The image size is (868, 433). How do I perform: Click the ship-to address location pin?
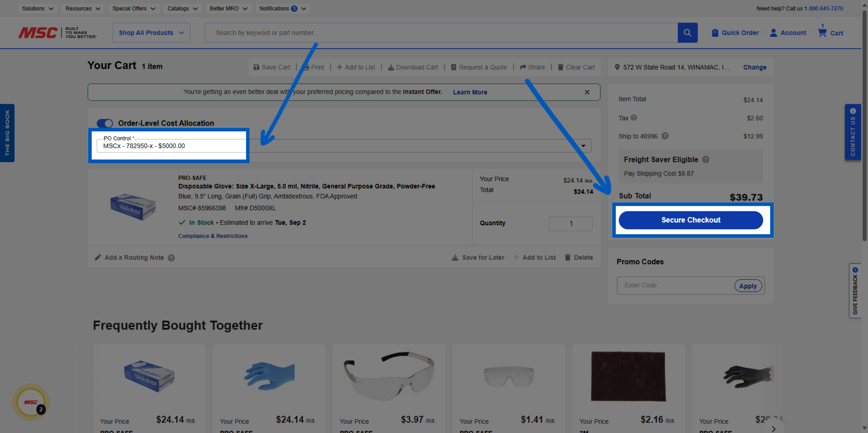(x=617, y=67)
